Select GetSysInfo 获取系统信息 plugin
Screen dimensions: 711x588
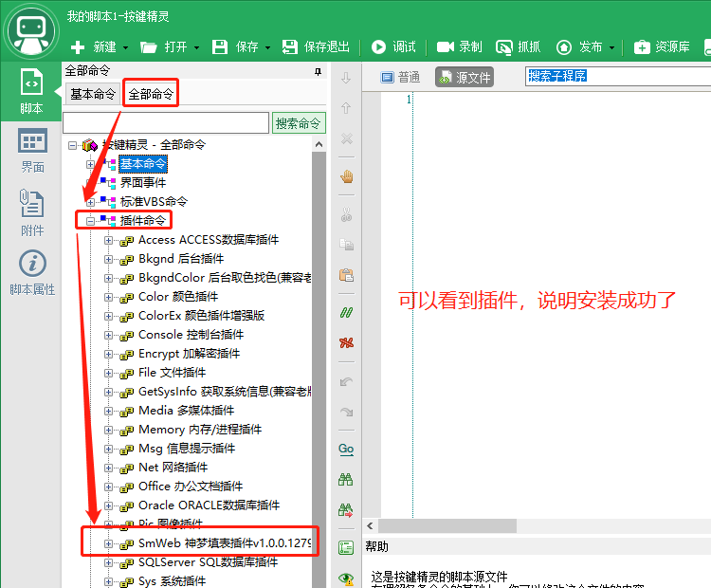coord(225,391)
